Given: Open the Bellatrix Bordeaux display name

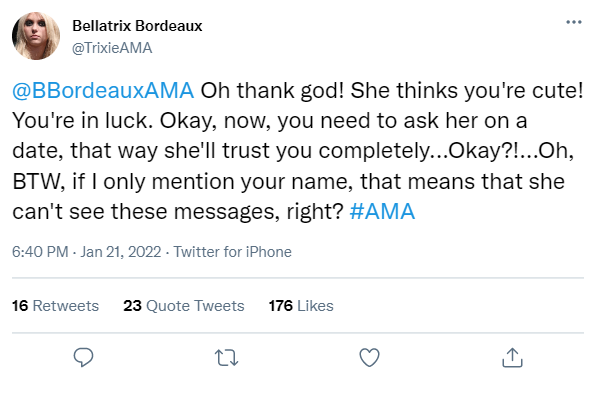Looking at the screenshot, I should coord(137,26).
